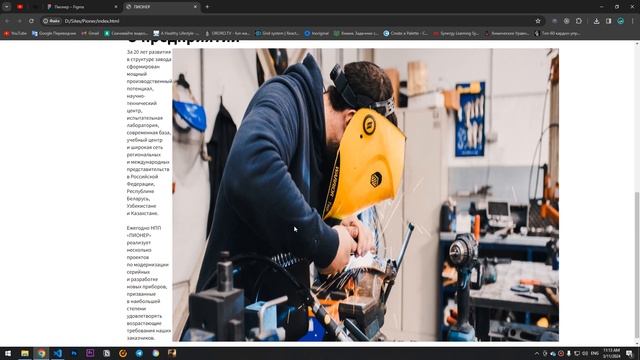Viewport: 640px width, 360px height.
Task: Go forward in browser history
Action: pyautogui.click(x=19, y=21)
